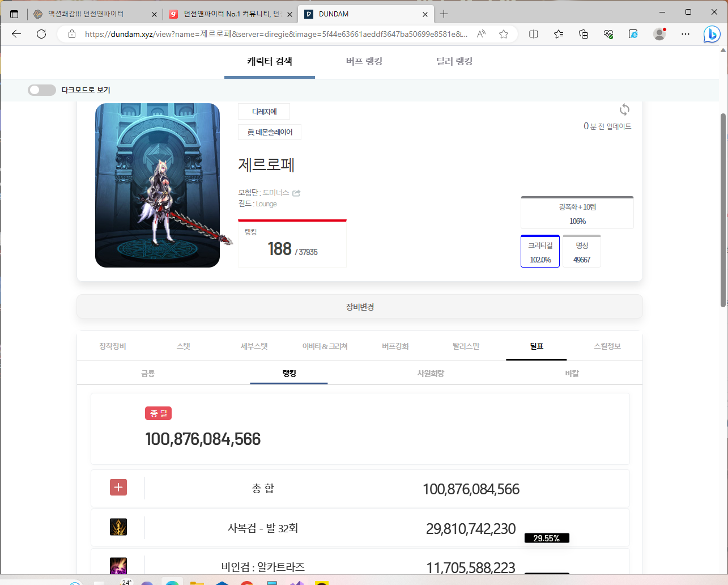Refresh character data with sync icon
The height and width of the screenshot is (585, 728).
[x=624, y=109]
